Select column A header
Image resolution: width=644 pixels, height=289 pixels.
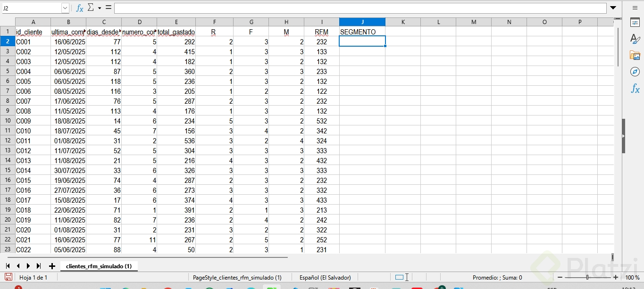[33, 22]
